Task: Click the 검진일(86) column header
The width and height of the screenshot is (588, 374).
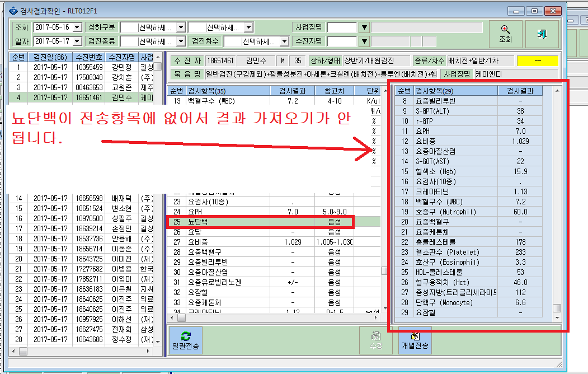Action: 50,57
